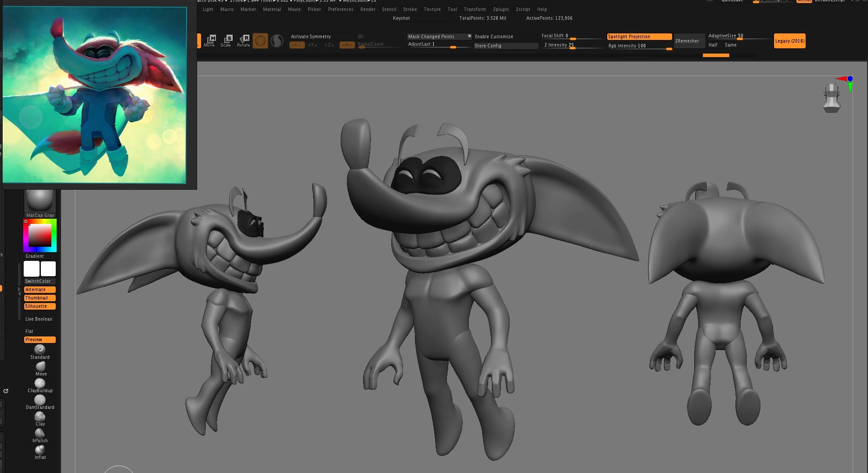Select the Standard brush
This screenshot has width=868, height=473.
click(40, 350)
